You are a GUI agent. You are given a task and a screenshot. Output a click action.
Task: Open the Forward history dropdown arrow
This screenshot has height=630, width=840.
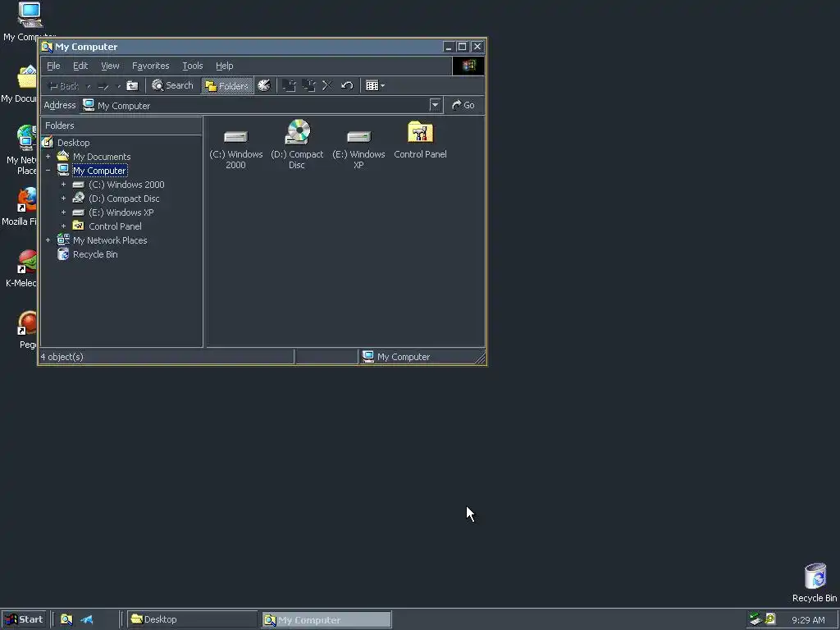pyautogui.click(x=118, y=86)
